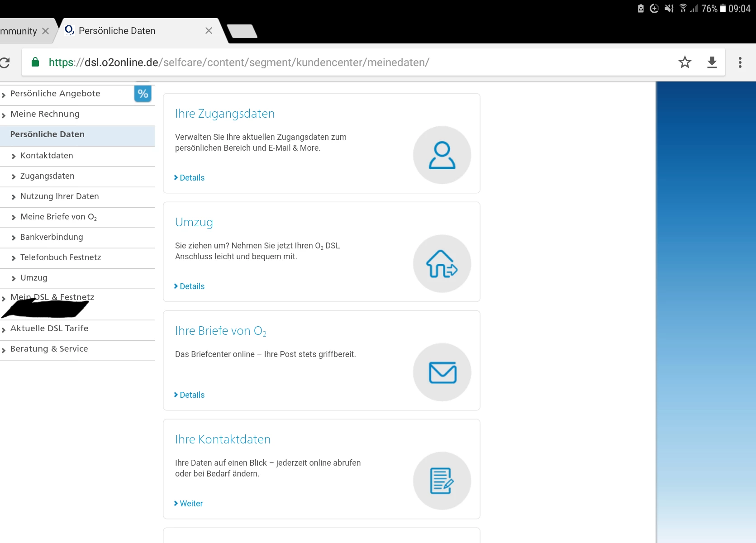Click the Ihre Briefe von O2 heading
The height and width of the screenshot is (543, 756).
(x=221, y=331)
